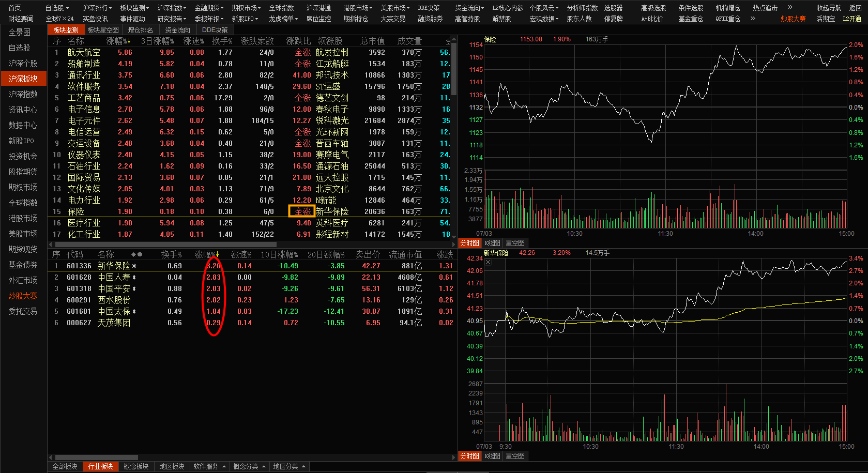This screenshot has width=868, height=473.
Task: Open 全景图 in left sidebar
Action: point(19,32)
